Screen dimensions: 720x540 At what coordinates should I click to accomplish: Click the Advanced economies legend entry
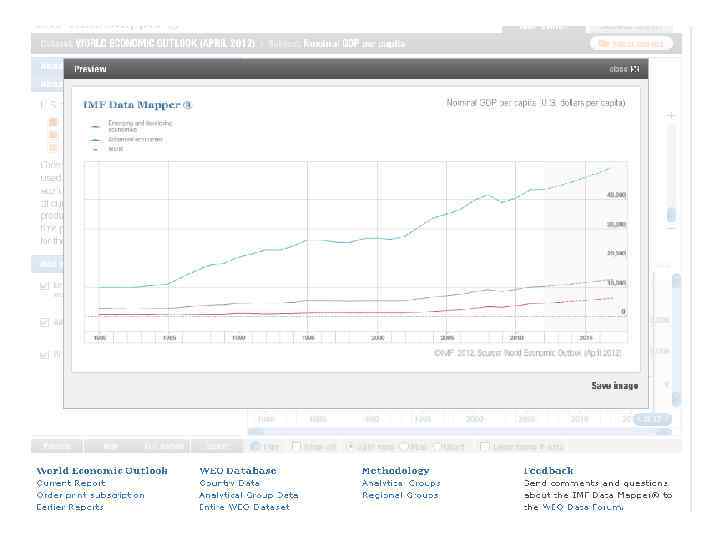pyautogui.click(x=127, y=140)
